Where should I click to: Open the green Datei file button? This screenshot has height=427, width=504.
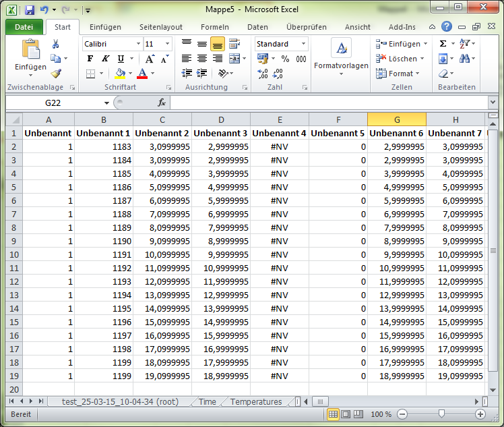click(24, 27)
